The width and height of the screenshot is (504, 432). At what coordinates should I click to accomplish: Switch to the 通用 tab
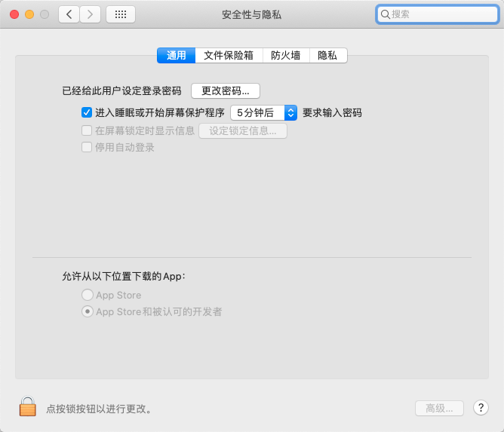pos(176,55)
